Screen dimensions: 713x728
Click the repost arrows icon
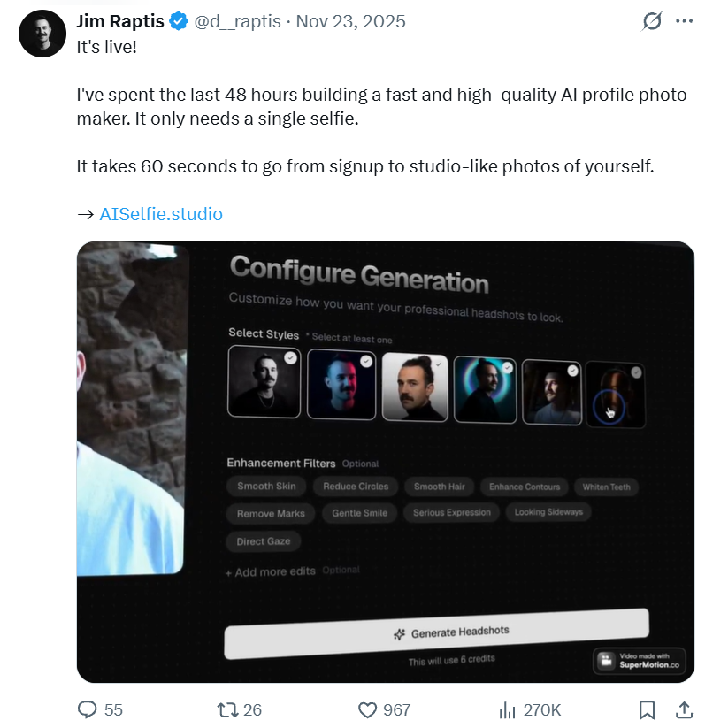click(228, 709)
